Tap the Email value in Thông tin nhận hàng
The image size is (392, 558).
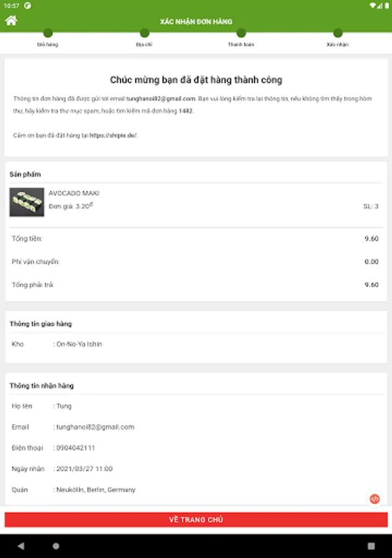[95, 427]
